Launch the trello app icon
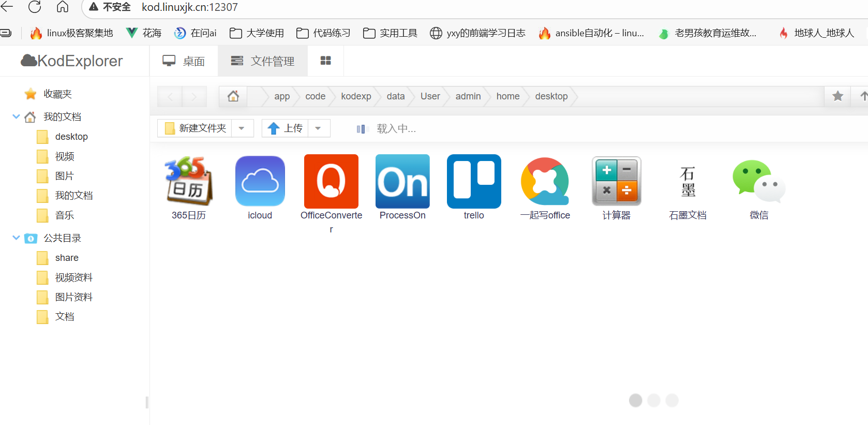The image size is (868, 425). pos(474,182)
